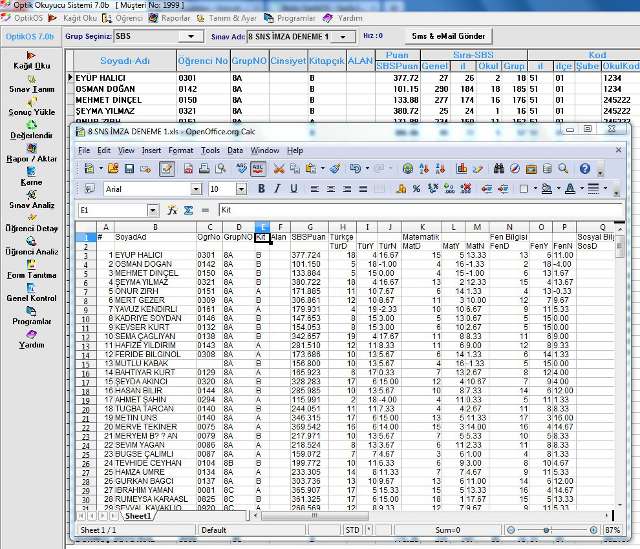Click Karne in OptikOS sidebar

32,177
